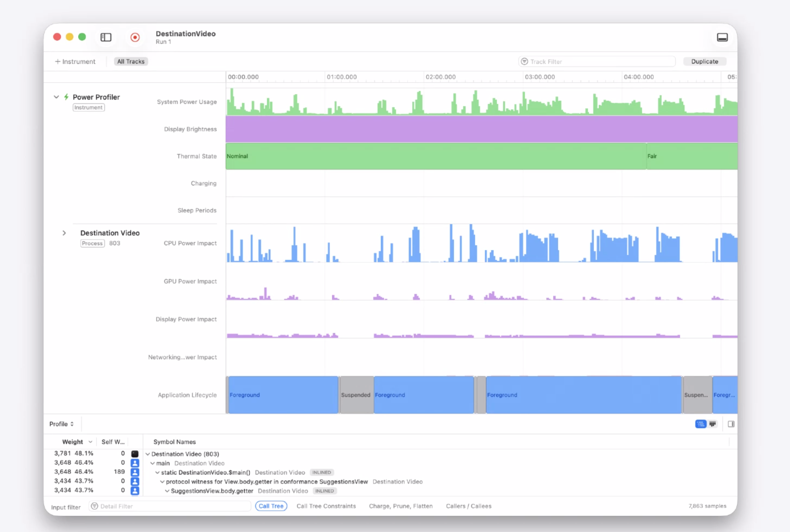Open Charge, Prune, Flatten options

coord(401,506)
